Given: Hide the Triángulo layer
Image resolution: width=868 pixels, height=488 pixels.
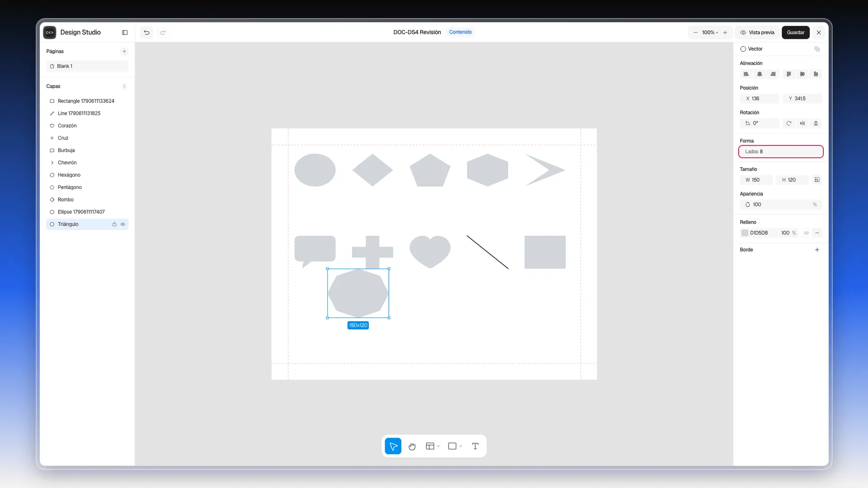Looking at the screenshot, I should tap(123, 225).
